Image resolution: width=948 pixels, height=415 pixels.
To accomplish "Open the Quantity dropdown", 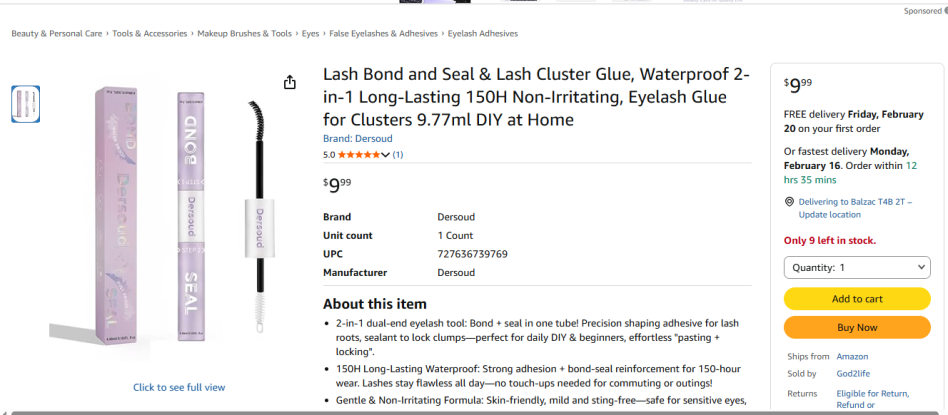I will click(x=857, y=268).
